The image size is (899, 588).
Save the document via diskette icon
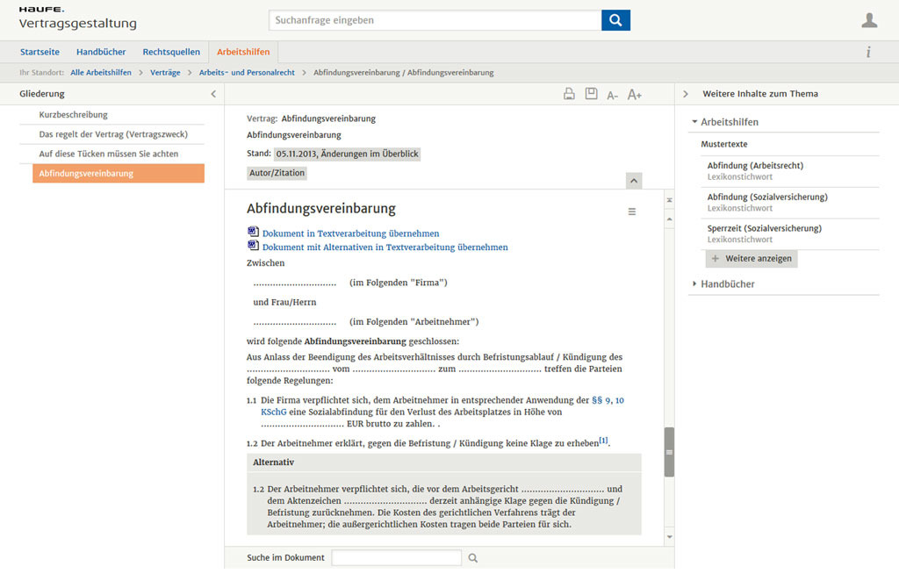[591, 93]
